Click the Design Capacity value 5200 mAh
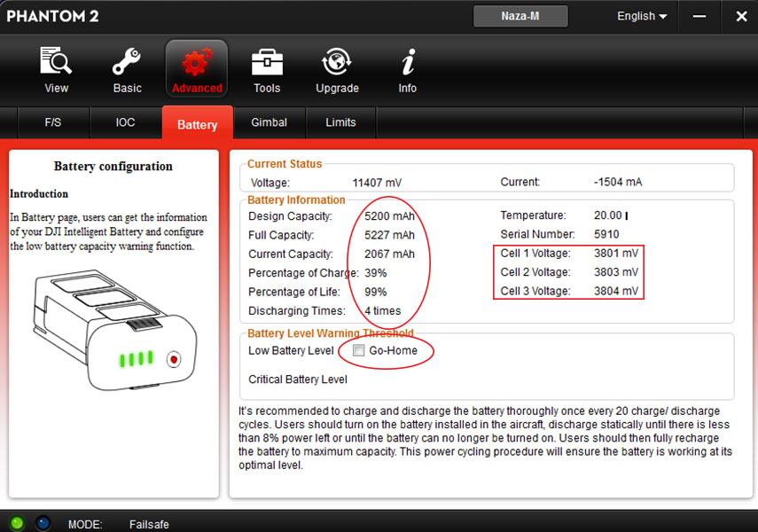Image resolution: width=758 pixels, height=532 pixels. coord(389,216)
